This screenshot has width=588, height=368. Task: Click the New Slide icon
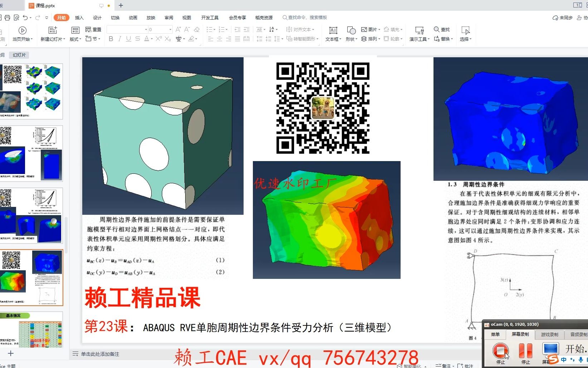coord(53,30)
